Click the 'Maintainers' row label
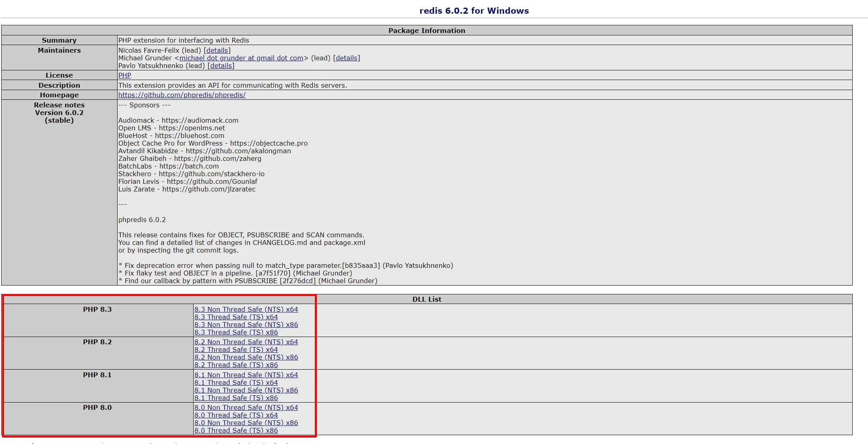This screenshot has width=868, height=444. click(x=59, y=50)
